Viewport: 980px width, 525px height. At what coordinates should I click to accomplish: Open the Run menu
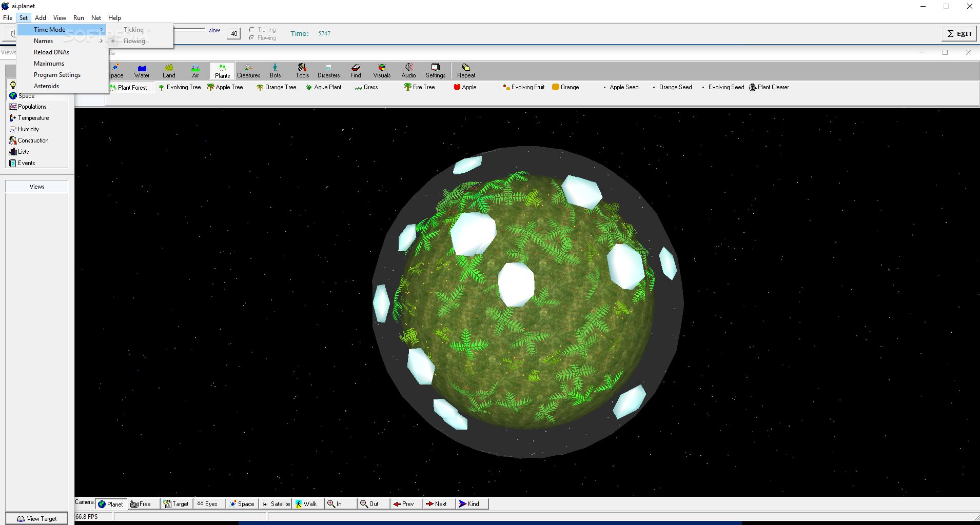(79, 17)
